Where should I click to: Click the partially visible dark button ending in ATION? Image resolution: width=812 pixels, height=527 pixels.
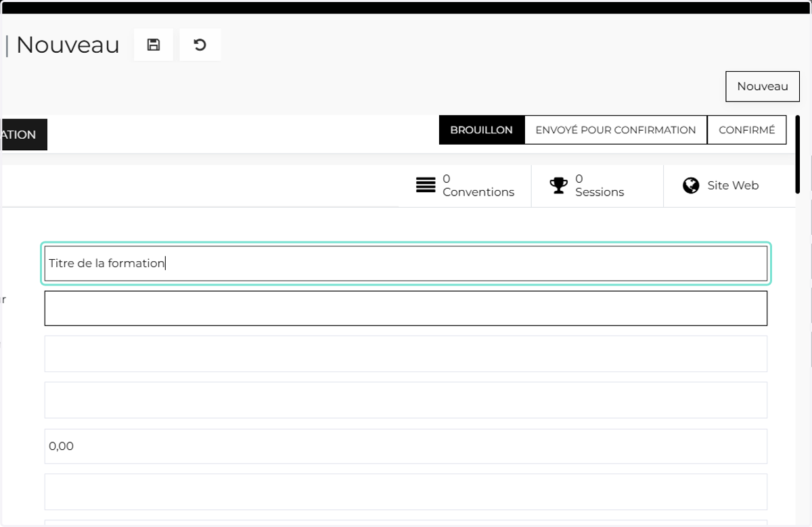point(23,135)
